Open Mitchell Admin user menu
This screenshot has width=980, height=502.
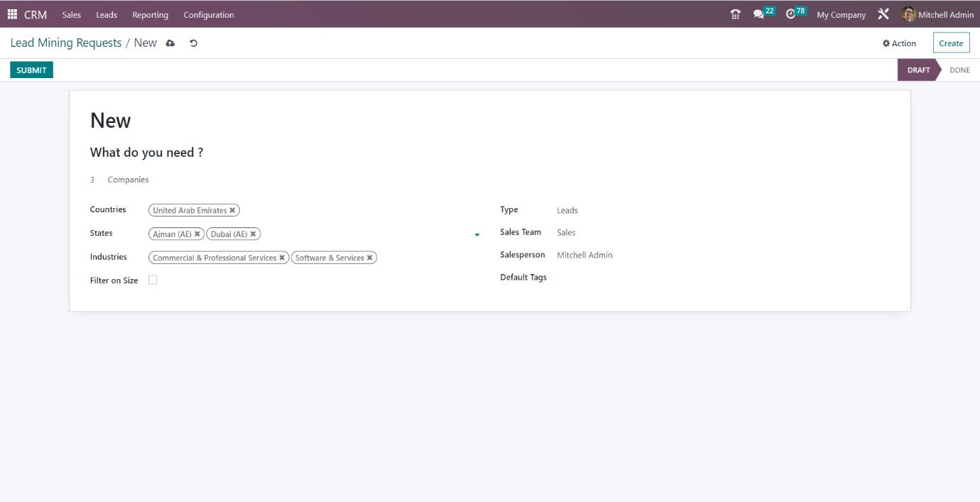(x=938, y=14)
